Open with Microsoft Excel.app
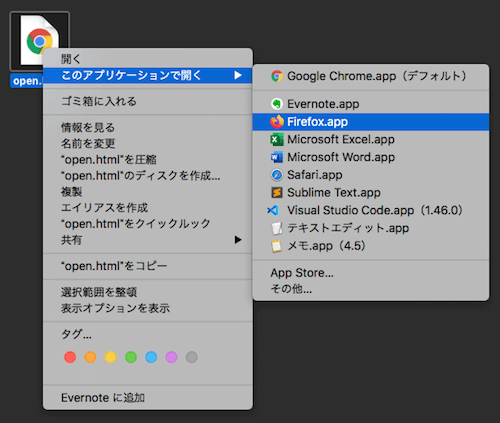The width and height of the screenshot is (500, 423). tap(371, 139)
